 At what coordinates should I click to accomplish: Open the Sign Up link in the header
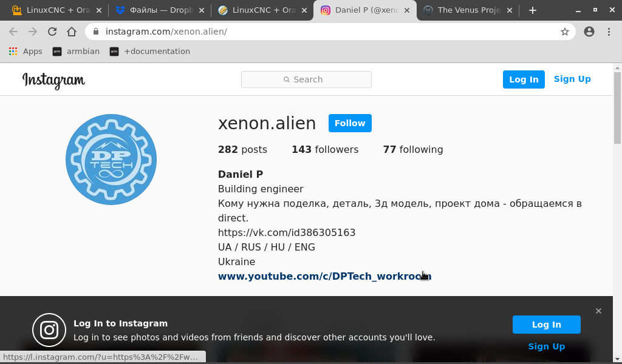click(x=572, y=79)
